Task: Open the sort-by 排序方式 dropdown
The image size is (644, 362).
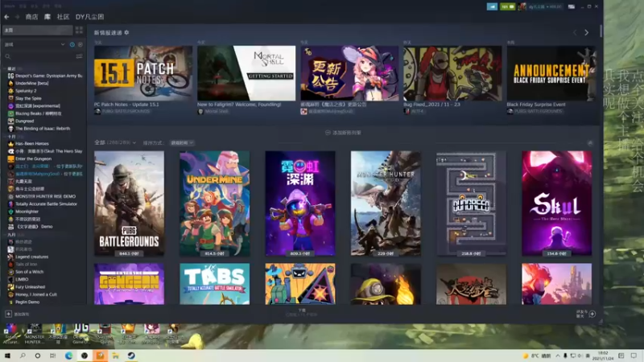Action: pyautogui.click(x=182, y=143)
